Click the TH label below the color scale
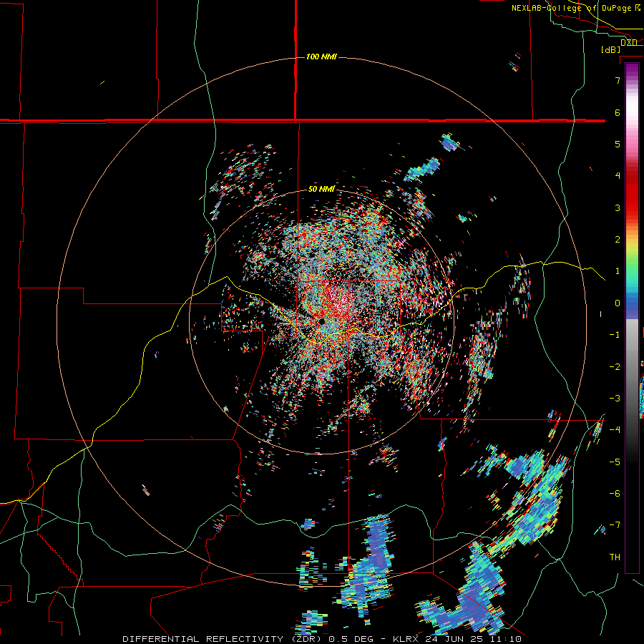 coord(615,557)
